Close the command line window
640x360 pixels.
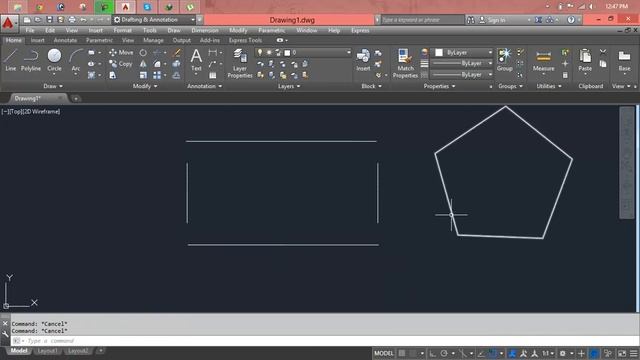pos(5,324)
